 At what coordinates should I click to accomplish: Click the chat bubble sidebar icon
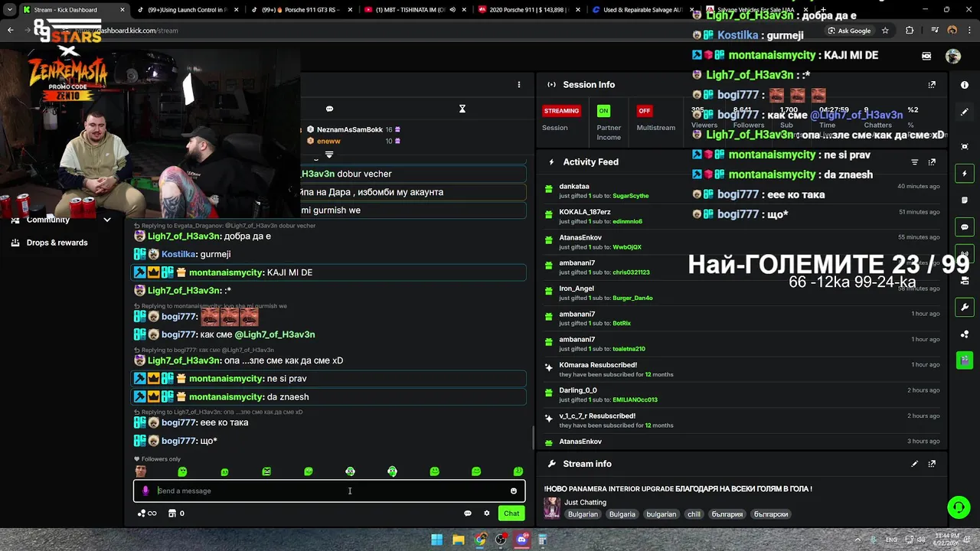tap(965, 227)
